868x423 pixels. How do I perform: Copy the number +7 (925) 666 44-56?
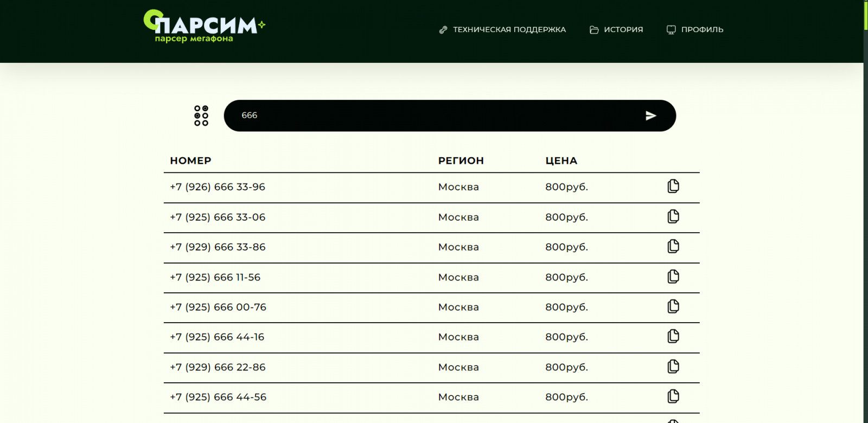point(673,397)
